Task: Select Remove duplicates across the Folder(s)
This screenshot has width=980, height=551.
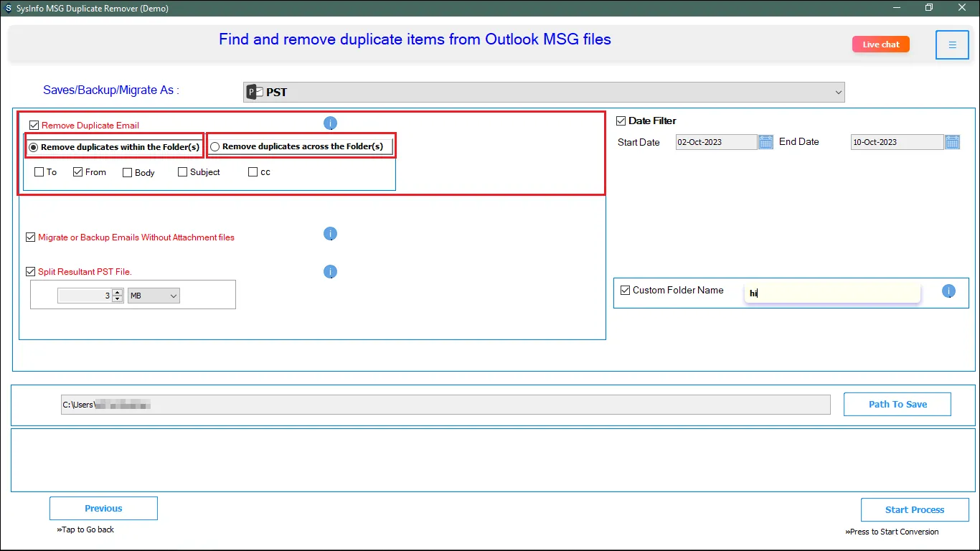Action: [x=215, y=147]
